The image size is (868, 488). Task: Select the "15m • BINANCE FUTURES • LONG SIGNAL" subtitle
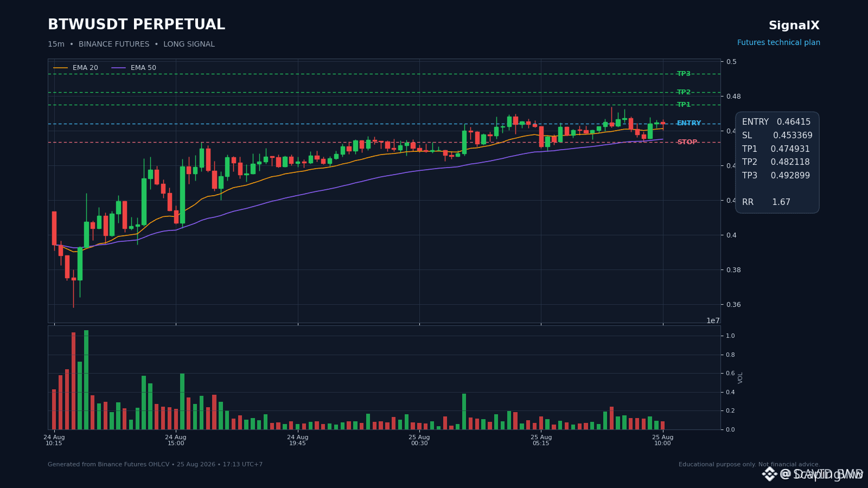point(131,44)
